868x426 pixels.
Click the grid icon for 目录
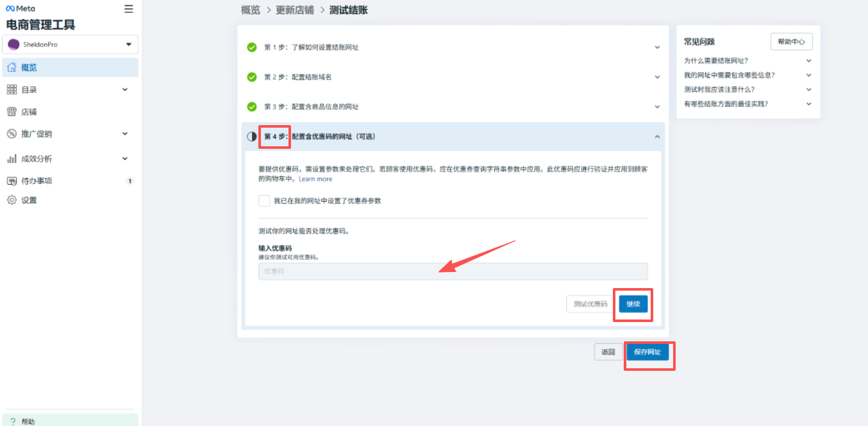pos(12,90)
